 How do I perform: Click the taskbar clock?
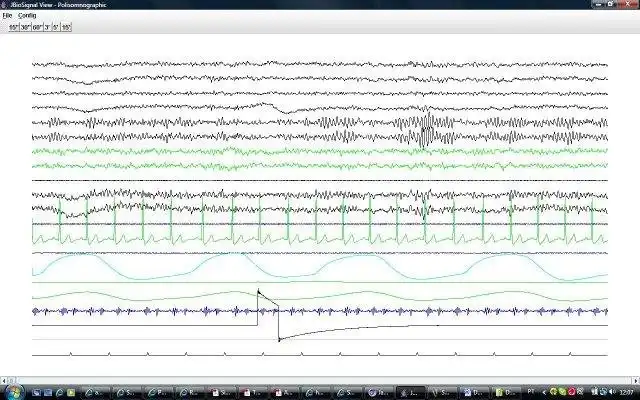coord(627,392)
